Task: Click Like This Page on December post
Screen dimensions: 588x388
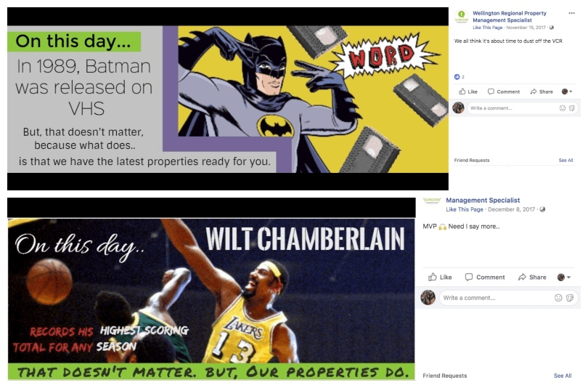Action: coord(465,209)
